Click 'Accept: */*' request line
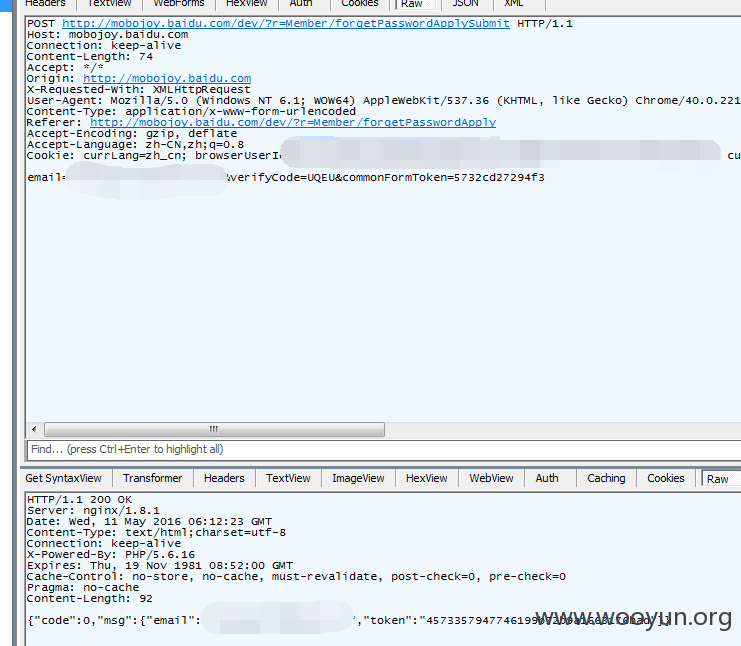This screenshot has height=646, width=741. (65, 68)
